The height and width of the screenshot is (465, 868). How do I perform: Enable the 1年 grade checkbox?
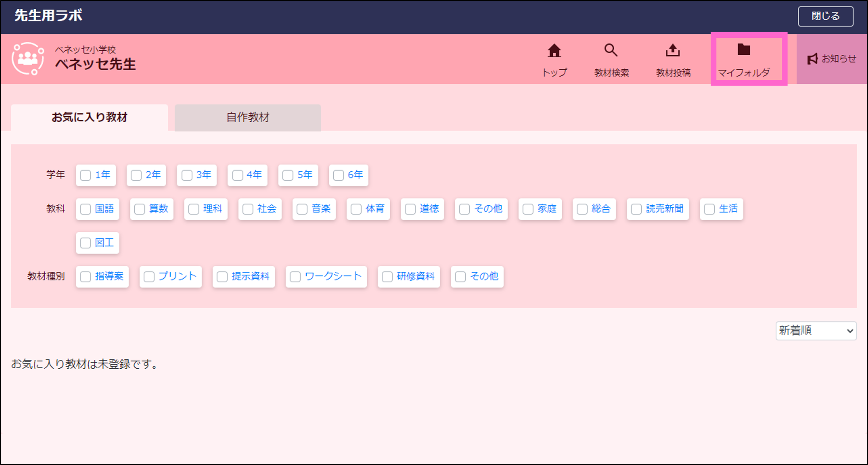click(x=85, y=175)
